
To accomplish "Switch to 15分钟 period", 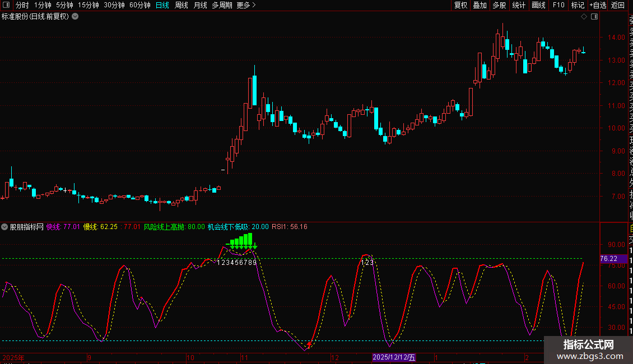I will [89, 5].
